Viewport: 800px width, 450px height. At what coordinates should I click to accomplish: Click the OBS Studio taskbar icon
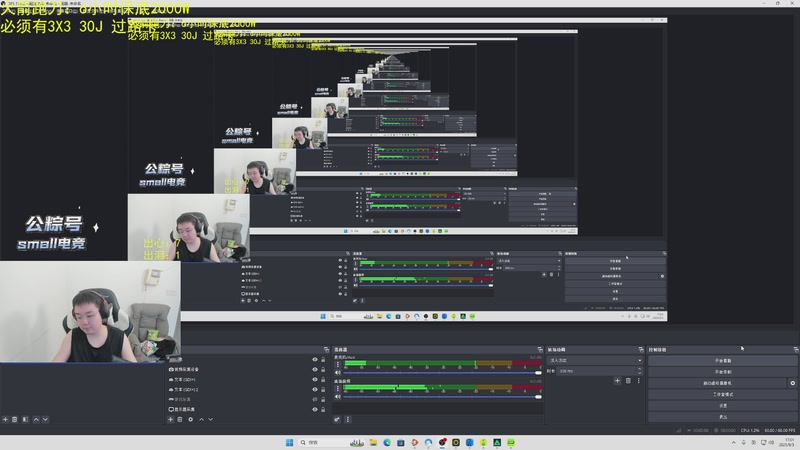tap(442, 442)
